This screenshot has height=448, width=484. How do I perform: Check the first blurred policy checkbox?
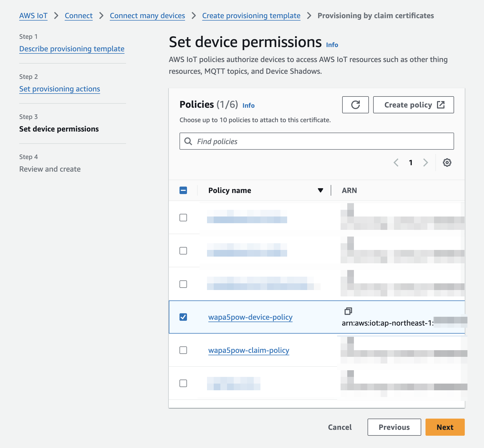(183, 218)
